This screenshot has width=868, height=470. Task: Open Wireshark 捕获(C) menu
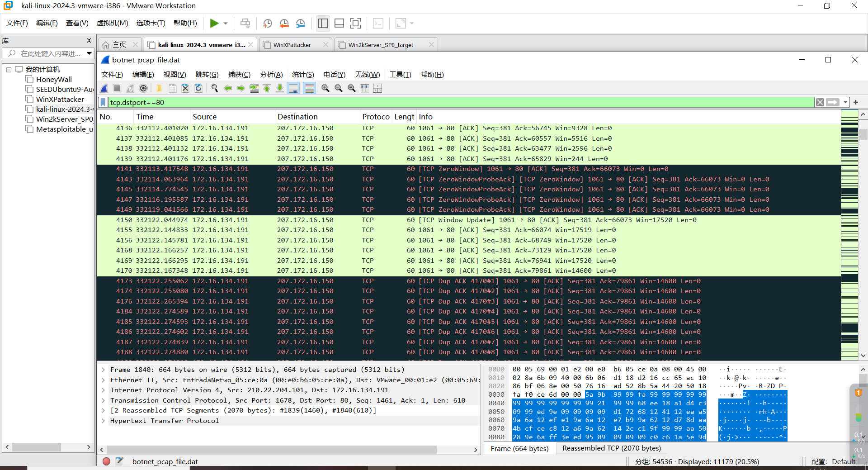tap(239, 75)
